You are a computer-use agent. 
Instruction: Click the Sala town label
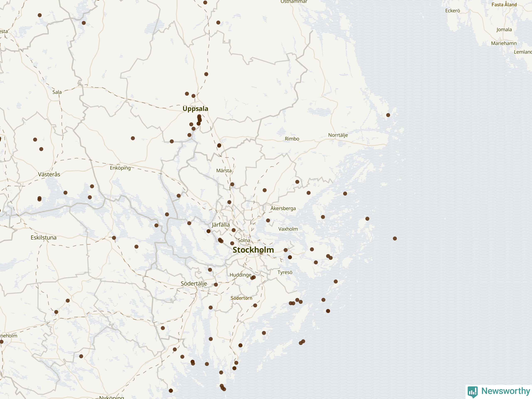click(57, 92)
